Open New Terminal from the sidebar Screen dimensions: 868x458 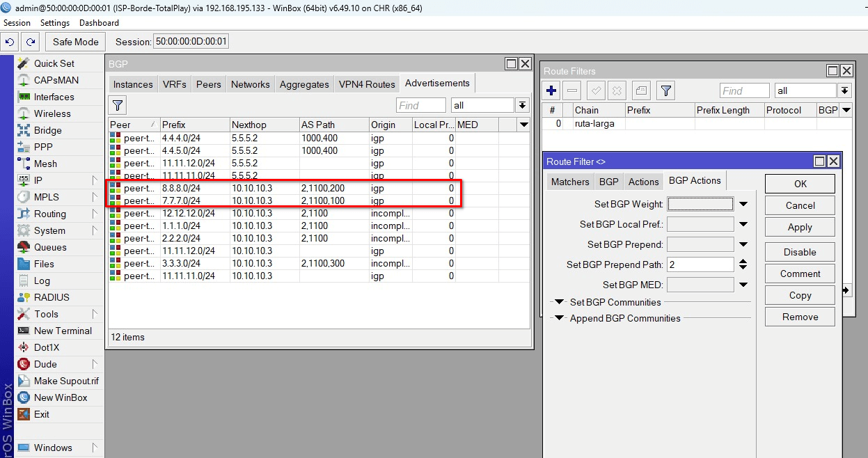point(63,331)
